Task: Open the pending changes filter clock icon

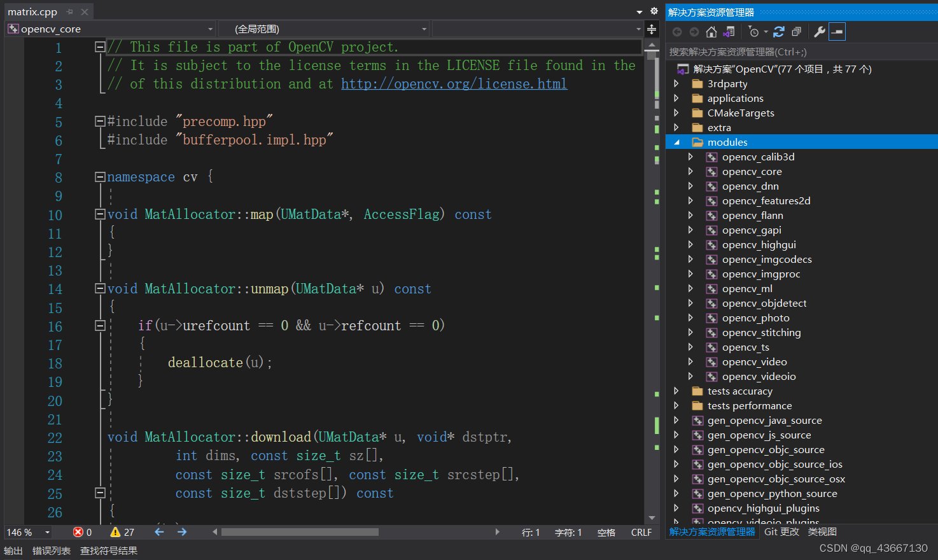Action: [753, 32]
